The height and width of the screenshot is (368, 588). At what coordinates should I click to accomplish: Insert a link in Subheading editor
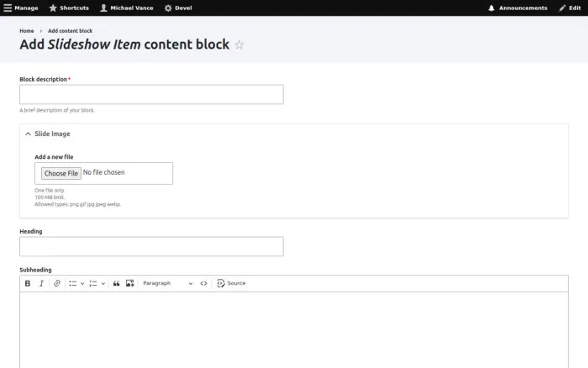(57, 284)
